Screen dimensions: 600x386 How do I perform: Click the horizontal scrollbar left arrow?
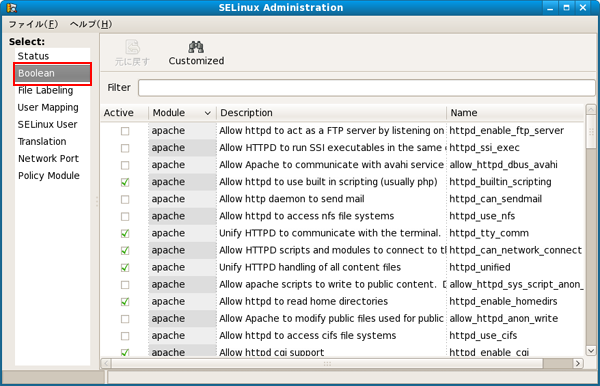pyautogui.click(x=106, y=363)
